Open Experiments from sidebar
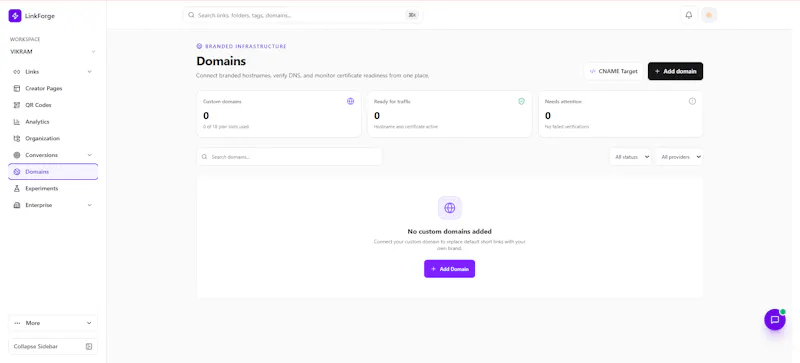Viewport: 800px width, 363px height. pos(53,188)
